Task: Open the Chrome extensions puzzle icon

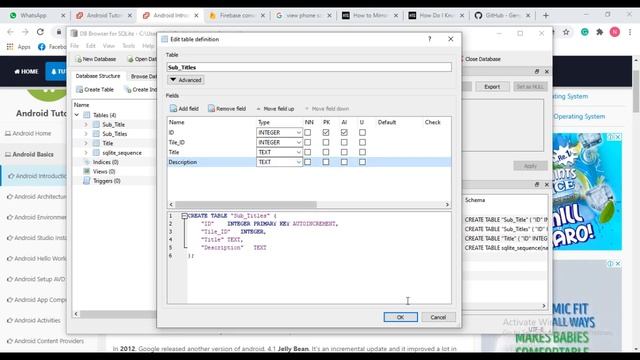Action: pos(600,32)
